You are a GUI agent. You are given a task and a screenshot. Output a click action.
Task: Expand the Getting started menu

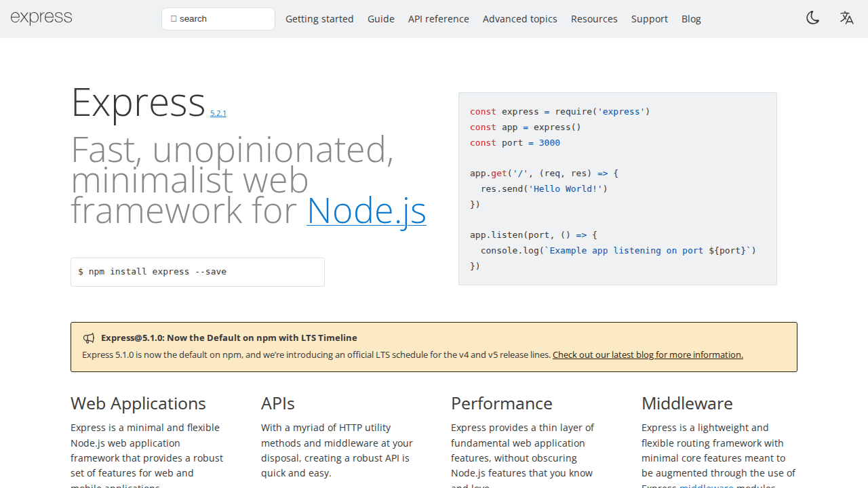319,19
